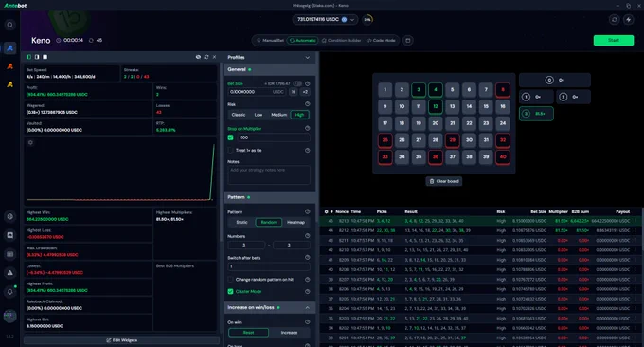Click the Cluster Mode info icon
Screen dimensions: 644x347
coord(307,291)
